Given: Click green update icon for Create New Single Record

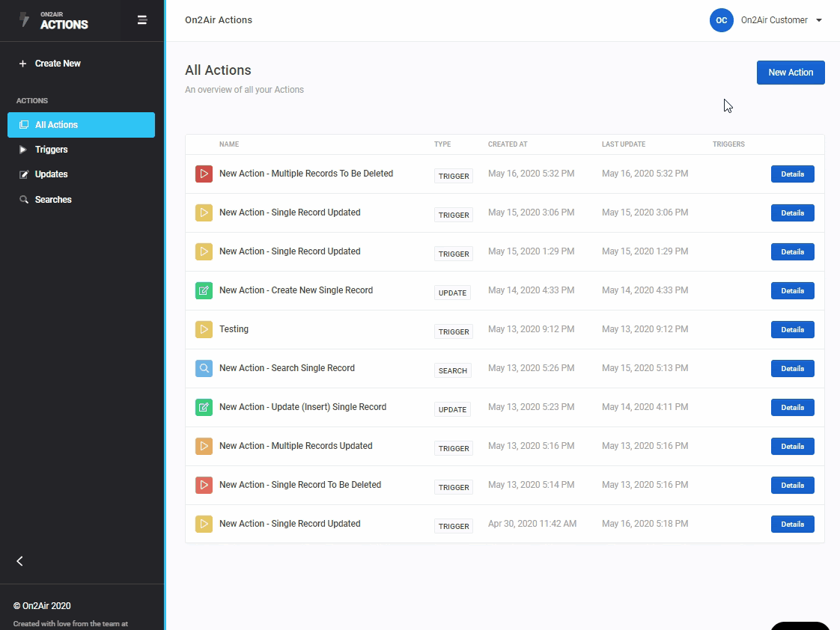Looking at the screenshot, I should (204, 290).
